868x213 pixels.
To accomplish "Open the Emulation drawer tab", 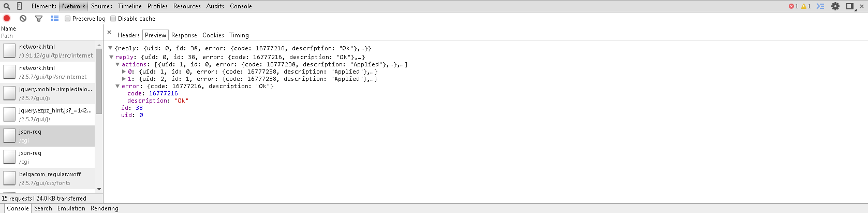I will pyautogui.click(x=71, y=208).
